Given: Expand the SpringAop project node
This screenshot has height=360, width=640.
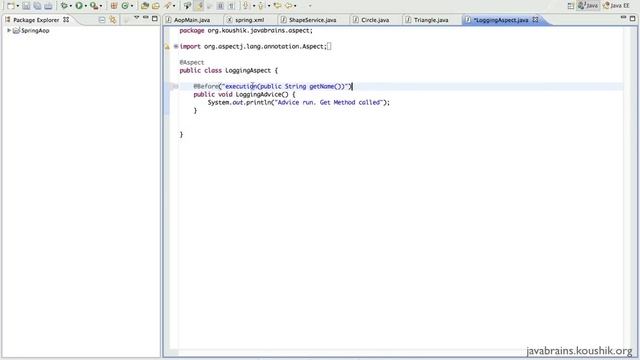Looking at the screenshot, I should coord(9,31).
